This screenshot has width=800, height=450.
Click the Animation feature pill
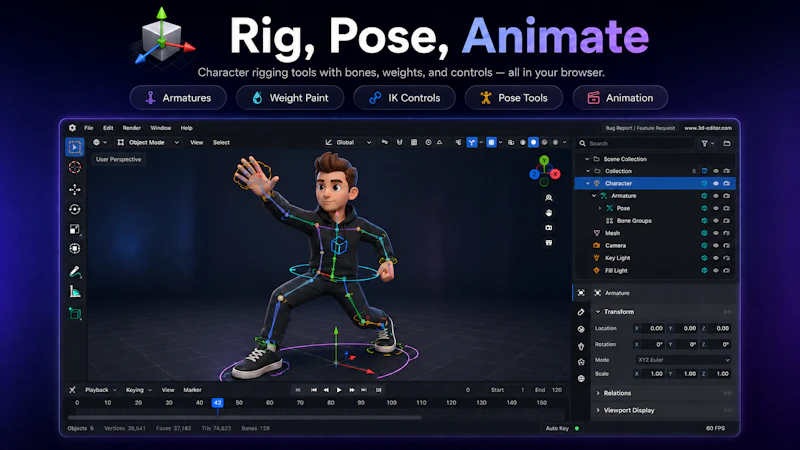pyautogui.click(x=620, y=97)
